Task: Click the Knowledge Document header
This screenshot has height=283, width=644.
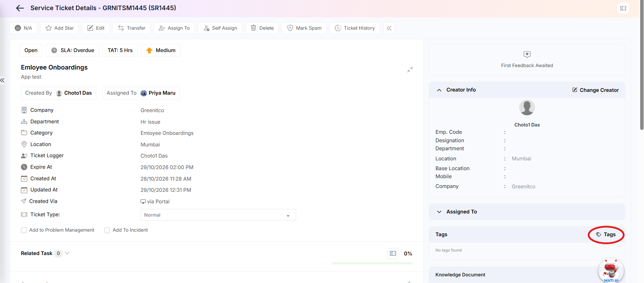Action: coord(460,275)
